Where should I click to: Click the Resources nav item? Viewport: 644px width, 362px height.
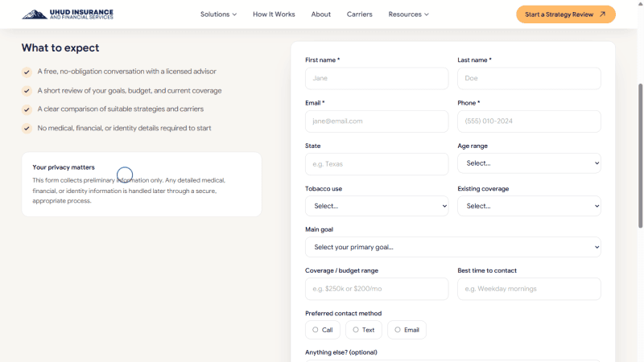(409, 14)
